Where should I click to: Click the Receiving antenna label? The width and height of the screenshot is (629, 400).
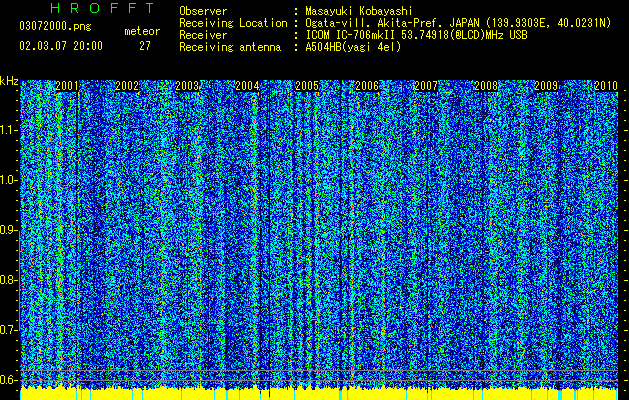pos(230,47)
